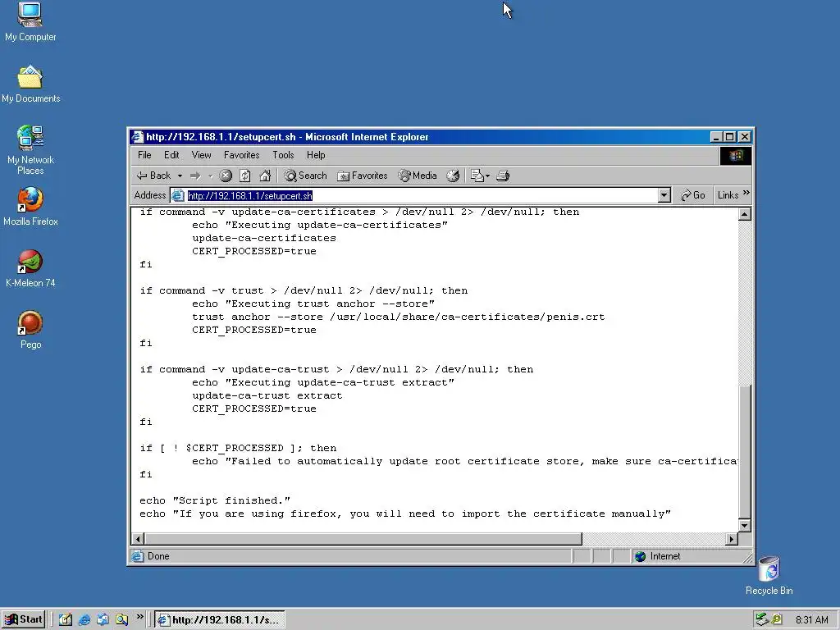Screen dimensions: 840x630
Task: Click the 8:31 AM clock
Action: tap(811, 620)
